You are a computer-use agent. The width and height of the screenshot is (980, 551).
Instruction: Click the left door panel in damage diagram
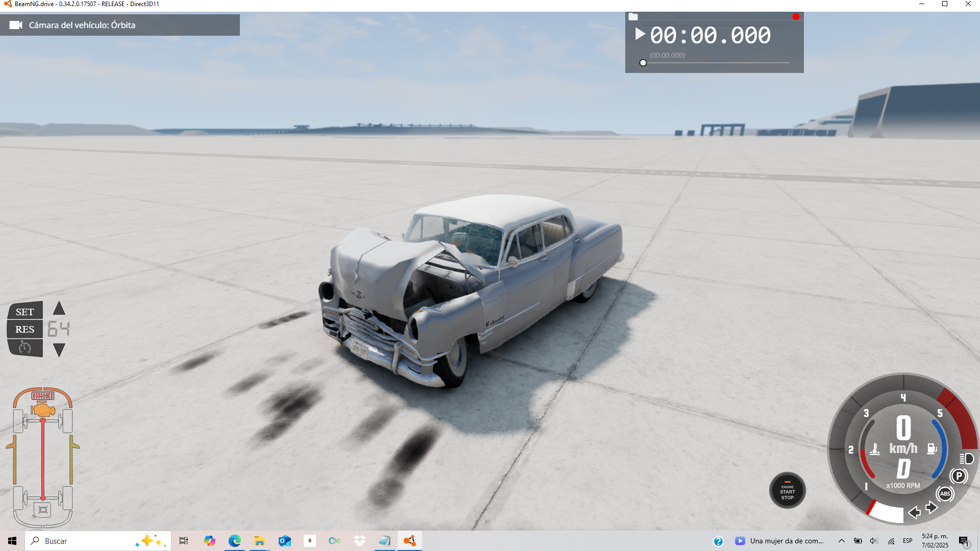click(14, 460)
